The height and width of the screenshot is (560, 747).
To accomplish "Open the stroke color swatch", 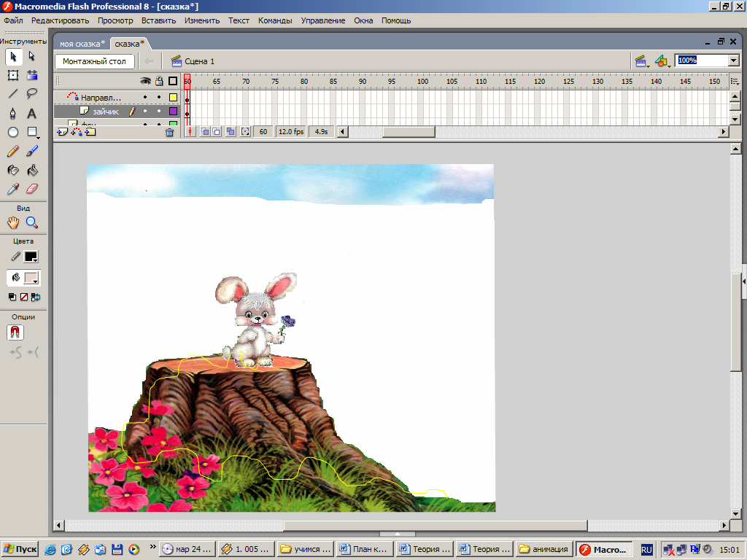I will coord(31,257).
